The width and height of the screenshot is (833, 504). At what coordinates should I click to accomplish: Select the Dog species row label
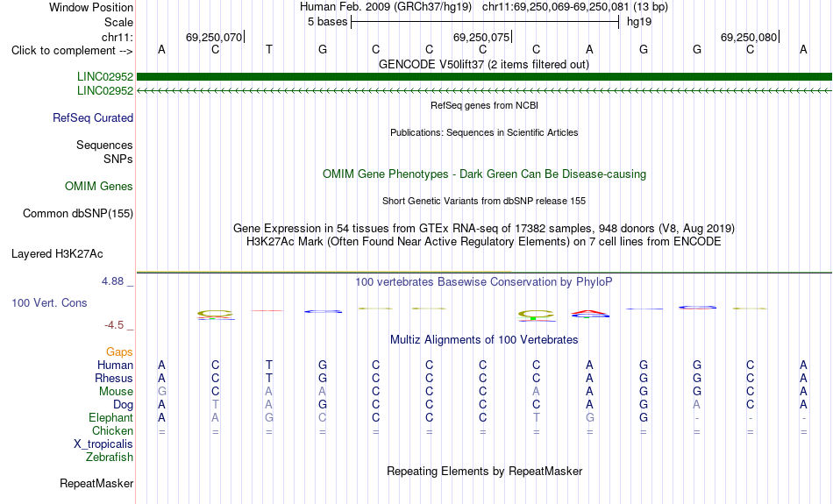coord(123,405)
